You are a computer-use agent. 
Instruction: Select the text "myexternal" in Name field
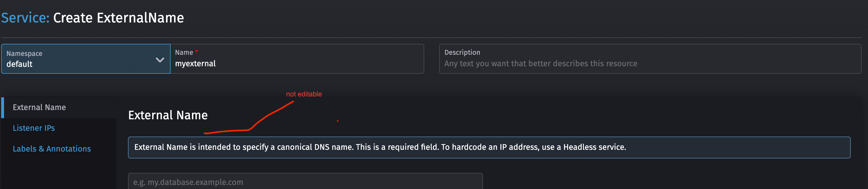(x=195, y=63)
